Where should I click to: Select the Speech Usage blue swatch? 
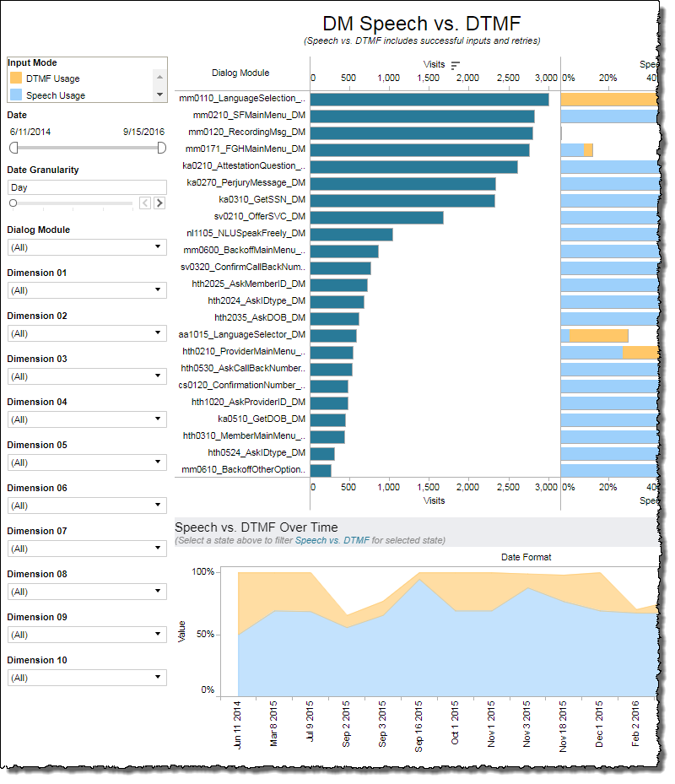tap(17, 95)
